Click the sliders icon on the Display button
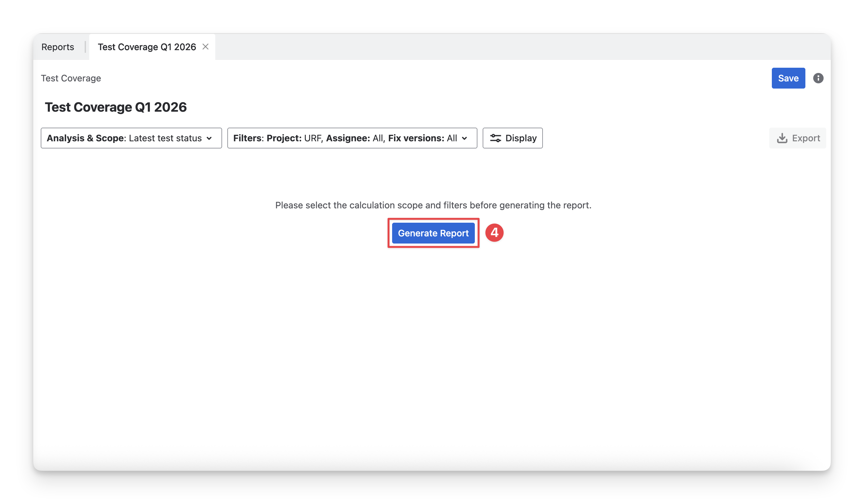The image size is (864, 504). click(495, 138)
